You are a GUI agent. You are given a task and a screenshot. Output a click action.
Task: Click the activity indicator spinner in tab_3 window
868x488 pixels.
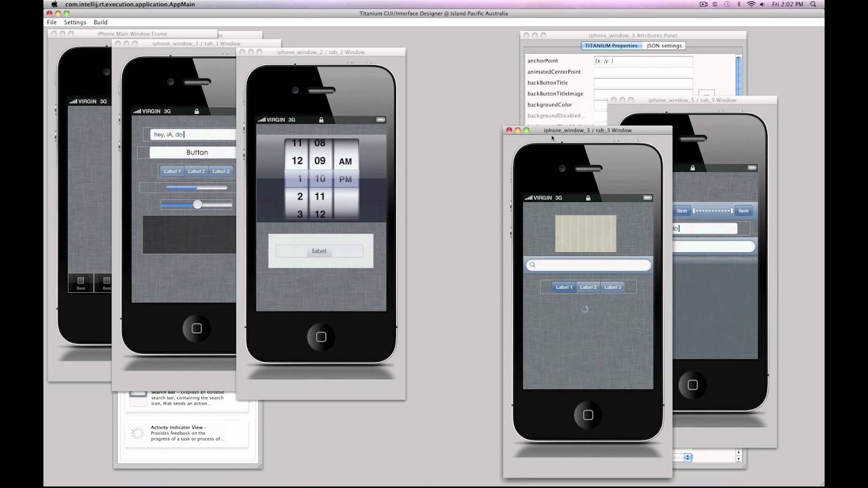pos(585,309)
